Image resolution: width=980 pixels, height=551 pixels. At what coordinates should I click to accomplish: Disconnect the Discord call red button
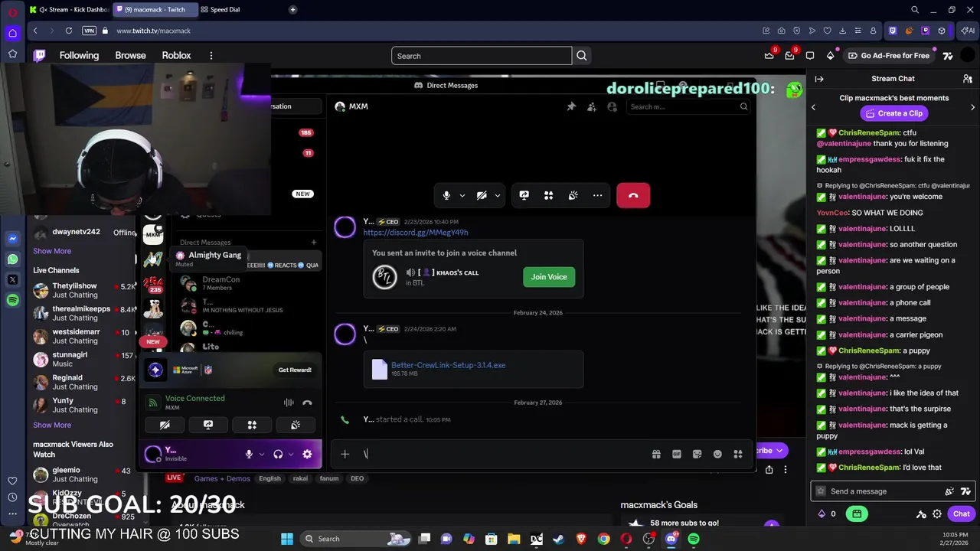coord(633,195)
